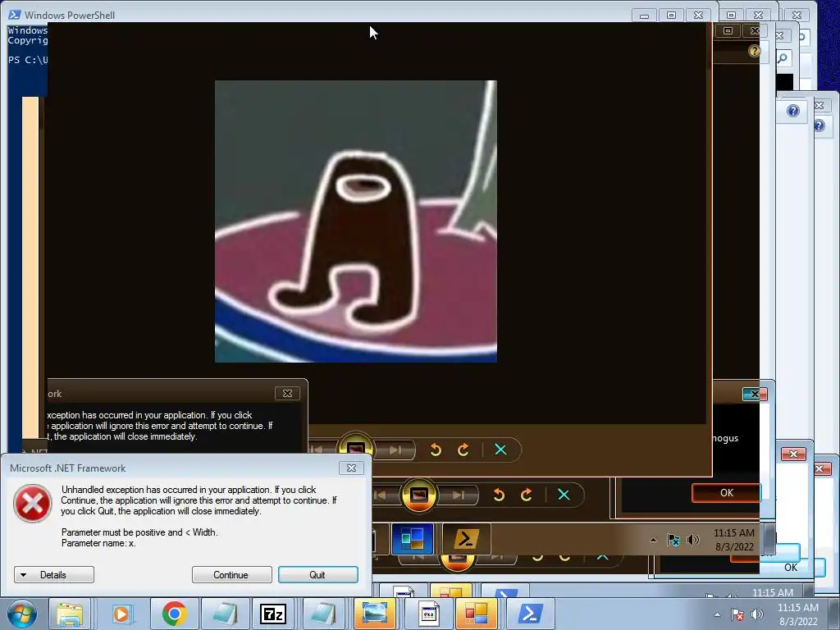
Task: Open Windows Media Player from the taskbar
Action: 121,614
